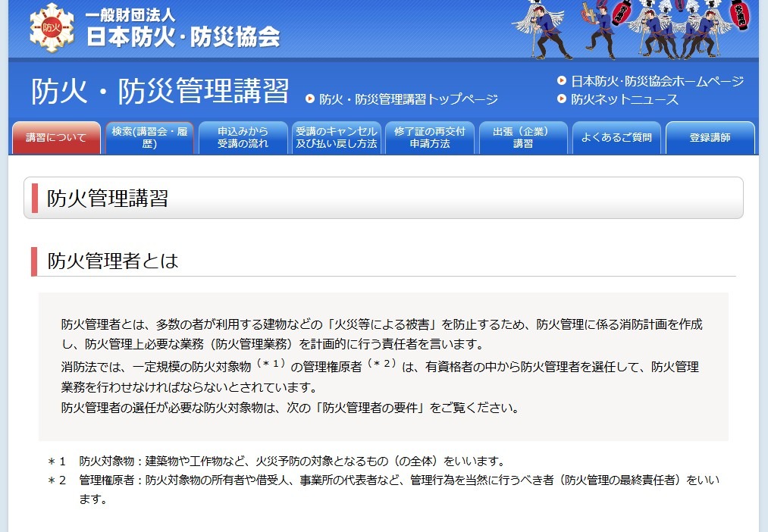The height and width of the screenshot is (532, 768).
Task: Click the red bar icon beside 防火管理講習 heading
Action: pos(33,197)
